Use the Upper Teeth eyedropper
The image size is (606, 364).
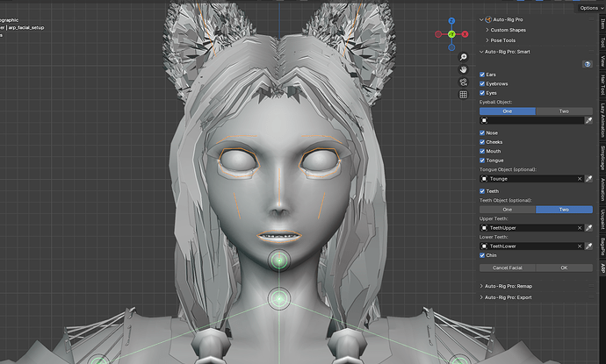(588, 228)
